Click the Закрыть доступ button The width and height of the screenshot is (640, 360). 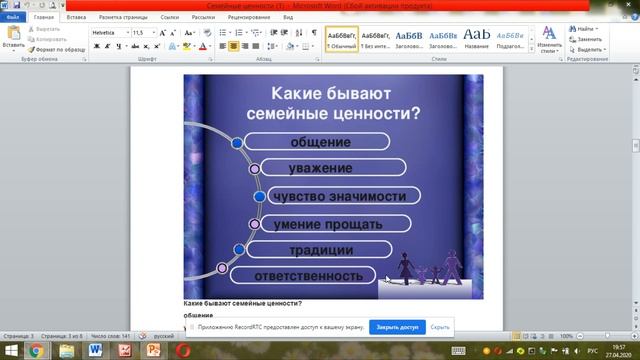pyautogui.click(x=397, y=327)
